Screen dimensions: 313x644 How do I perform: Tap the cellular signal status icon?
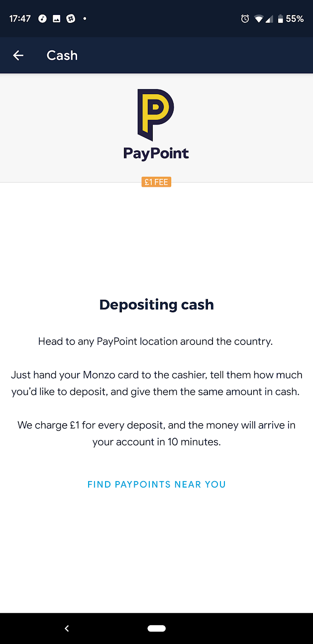[x=269, y=19]
